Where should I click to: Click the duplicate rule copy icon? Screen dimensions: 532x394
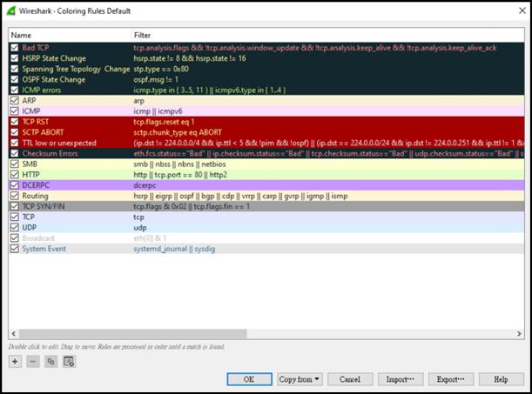[51, 362]
